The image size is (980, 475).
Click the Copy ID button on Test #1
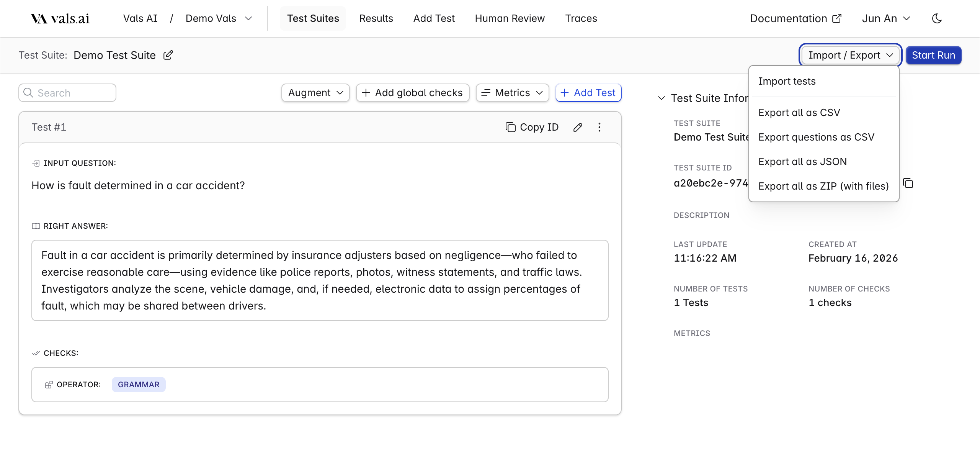click(532, 127)
